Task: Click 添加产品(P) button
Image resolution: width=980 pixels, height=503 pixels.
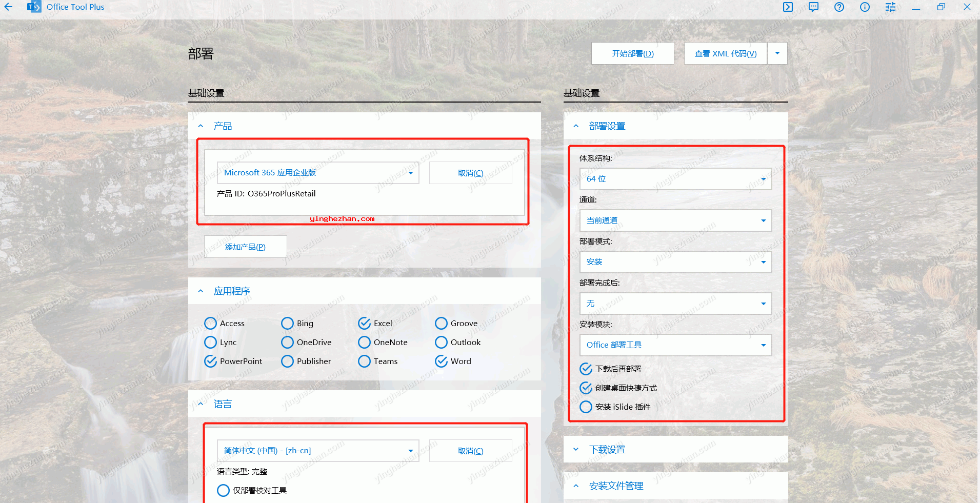Action: (x=245, y=247)
